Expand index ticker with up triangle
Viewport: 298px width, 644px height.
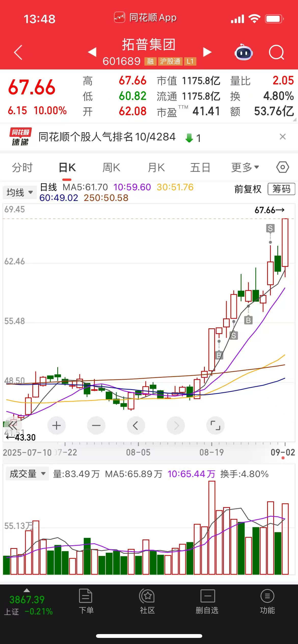tap(26, 590)
